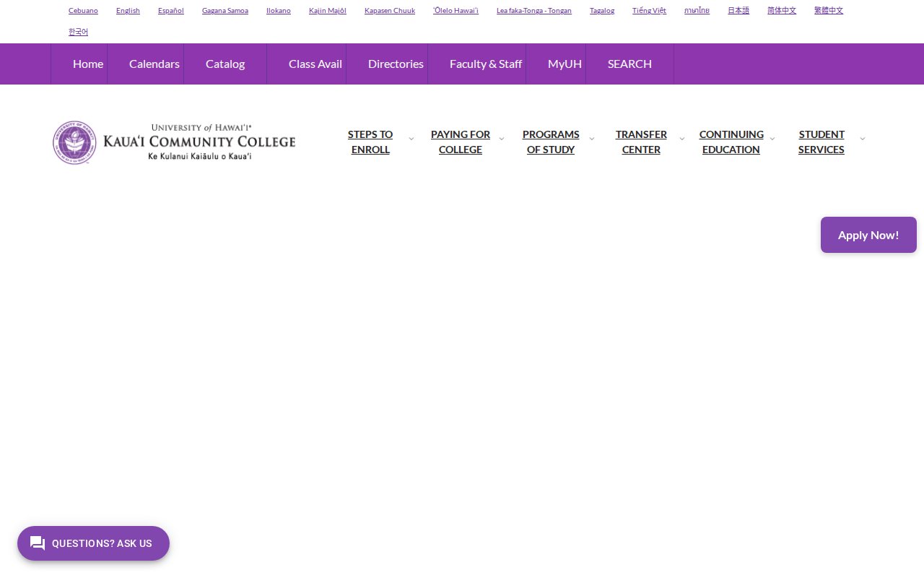This screenshot has width=924, height=578.
Task: Select the ʻŌlelo Hawaiʻi language link
Action: pos(456,11)
